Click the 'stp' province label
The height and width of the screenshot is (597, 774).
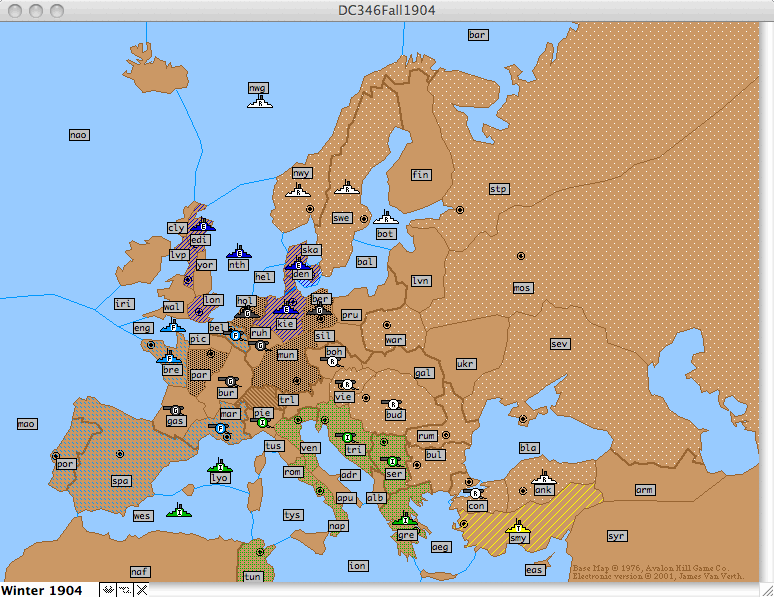tap(499, 189)
